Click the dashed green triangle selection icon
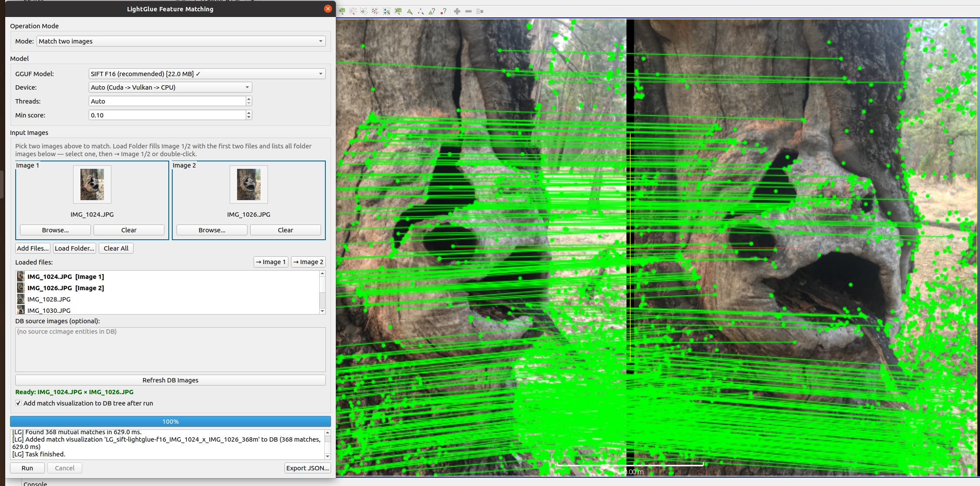The width and height of the screenshot is (980, 486). point(364,11)
